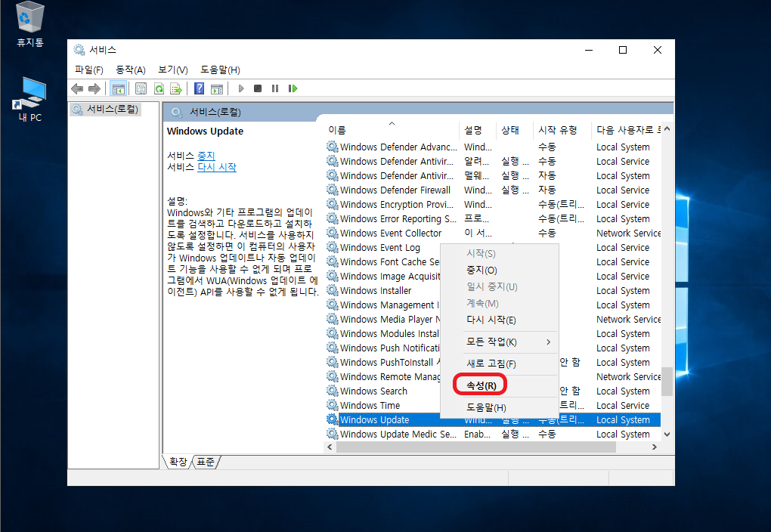The image size is (771, 532).
Task: Click the green Refresh toolbar icon
Action: pyautogui.click(x=159, y=89)
